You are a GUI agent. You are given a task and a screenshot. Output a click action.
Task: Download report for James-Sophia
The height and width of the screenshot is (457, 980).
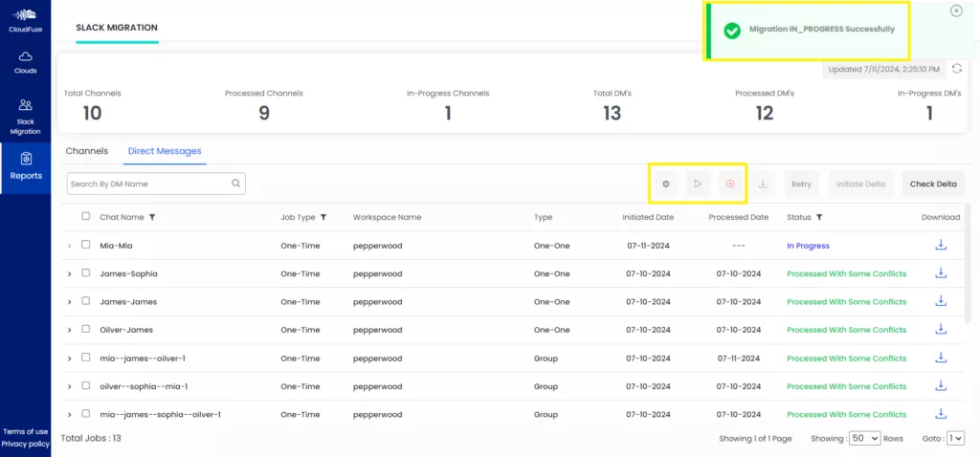pyautogui.click(x=941, y=272)
